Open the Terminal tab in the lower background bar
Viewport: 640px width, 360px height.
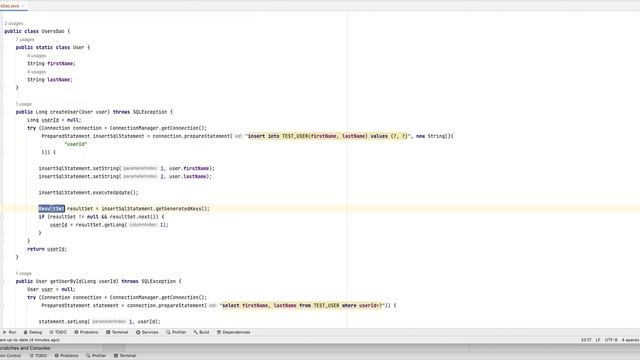click(125, 356)
